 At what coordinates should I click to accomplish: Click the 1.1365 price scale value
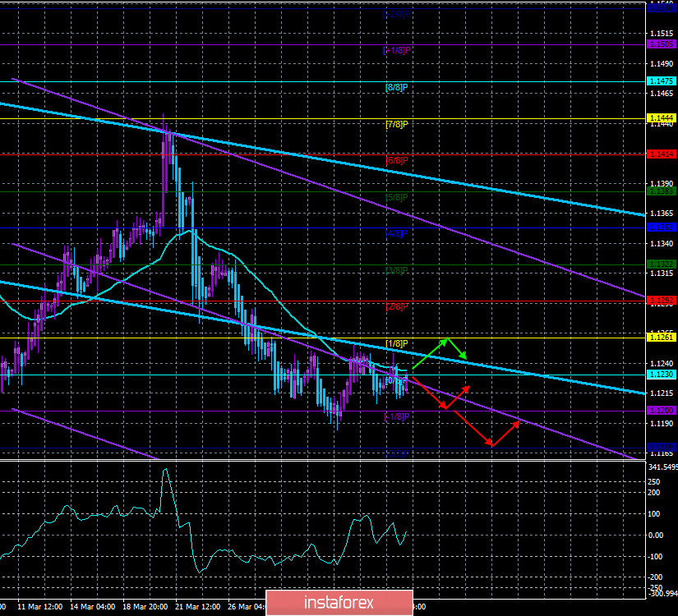[x=662, y=214]
